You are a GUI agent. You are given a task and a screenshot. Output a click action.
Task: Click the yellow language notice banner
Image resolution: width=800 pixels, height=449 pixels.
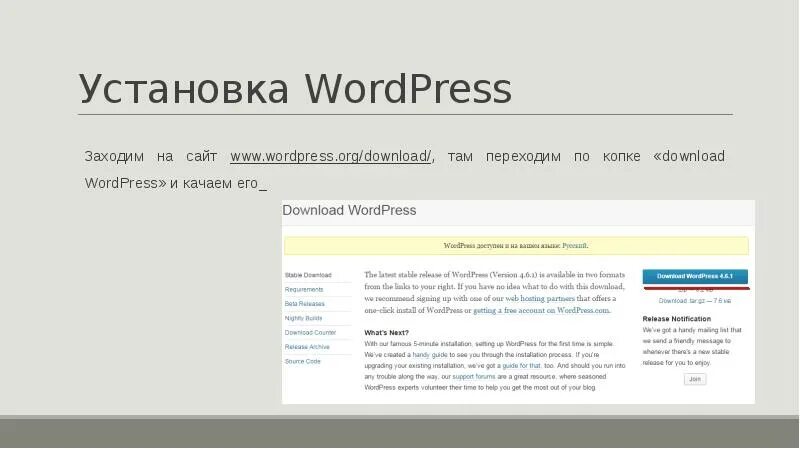pos(516,245)
